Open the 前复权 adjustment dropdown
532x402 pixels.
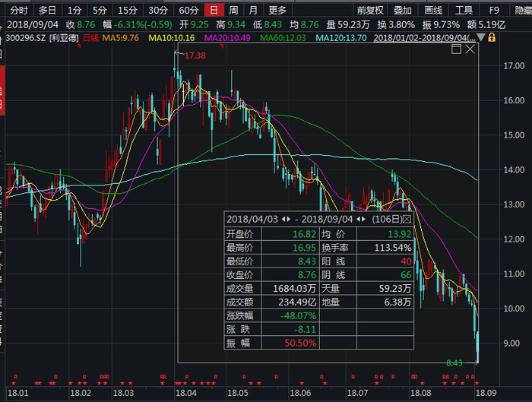(x=369, y=10)
